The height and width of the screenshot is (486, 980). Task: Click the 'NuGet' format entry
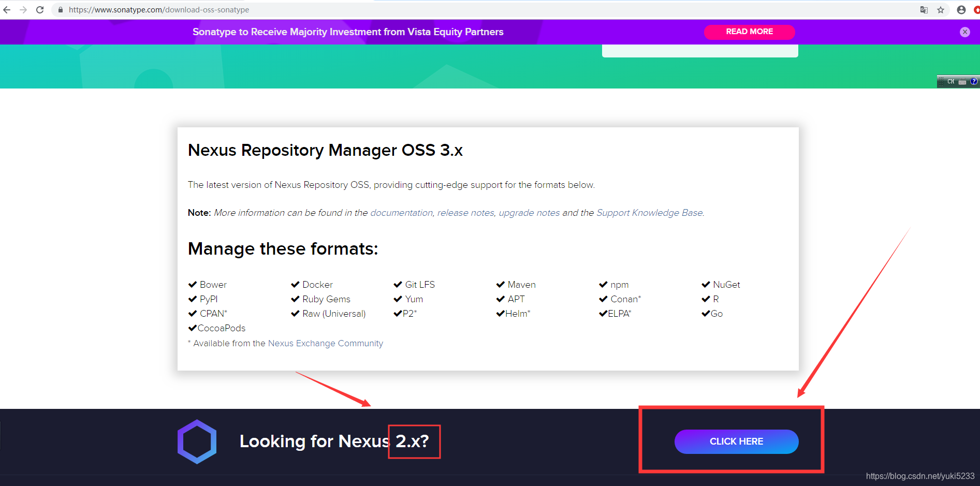(726, 285)
